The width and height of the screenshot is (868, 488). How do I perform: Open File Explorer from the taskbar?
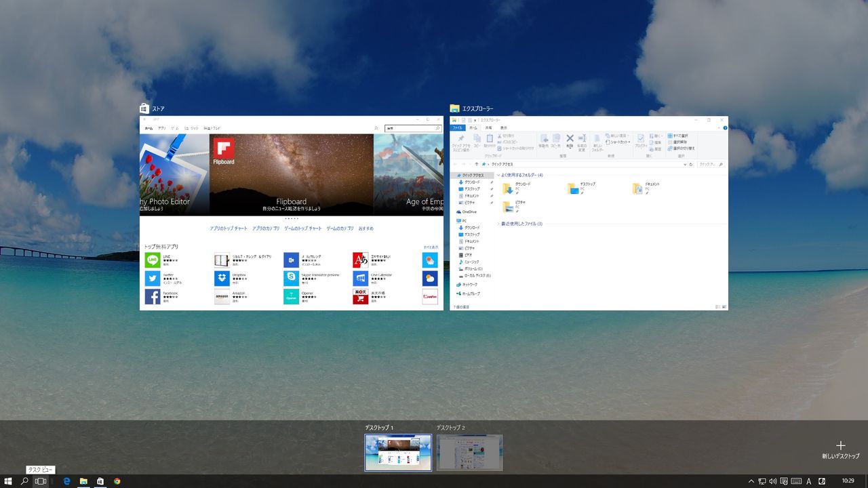(83, 481)
